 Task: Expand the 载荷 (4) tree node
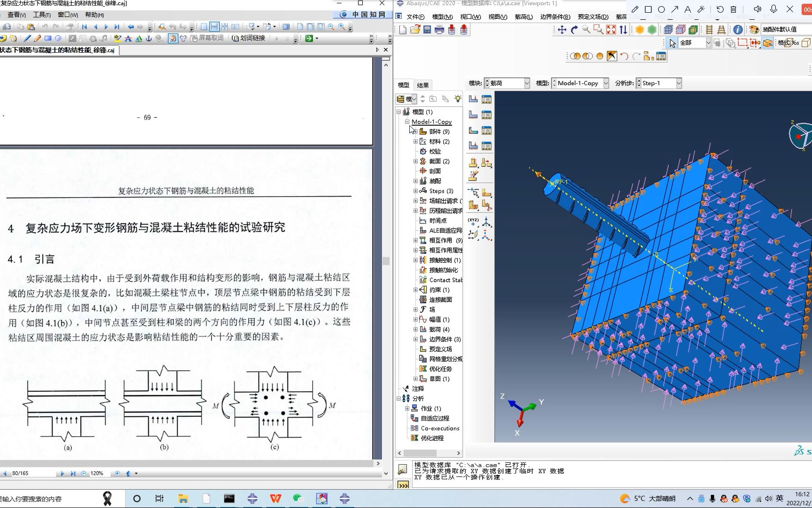[x=415, y=329]
